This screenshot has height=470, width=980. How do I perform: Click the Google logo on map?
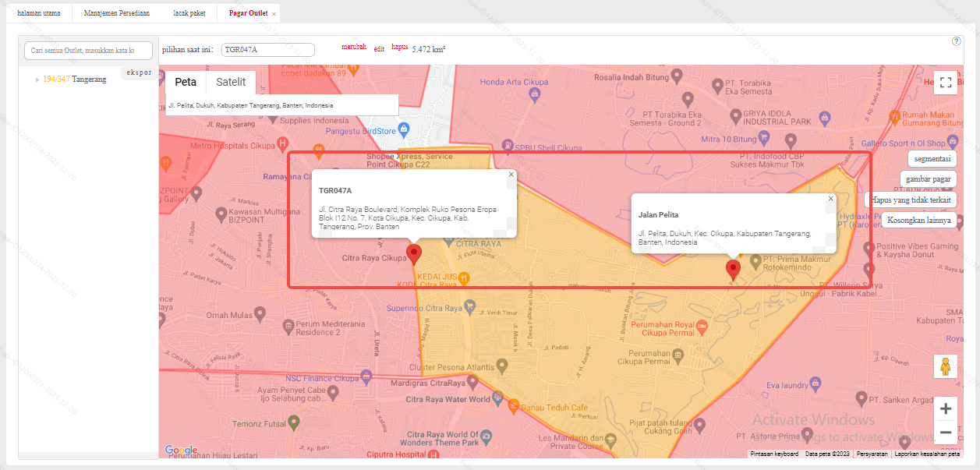[x=181, y=451]
